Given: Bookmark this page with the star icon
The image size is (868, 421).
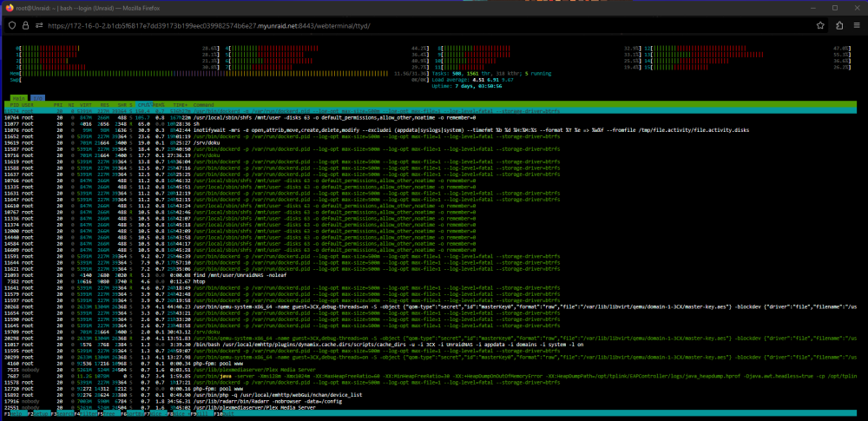Looking at the screenshot, I should (x=820, y=25).
